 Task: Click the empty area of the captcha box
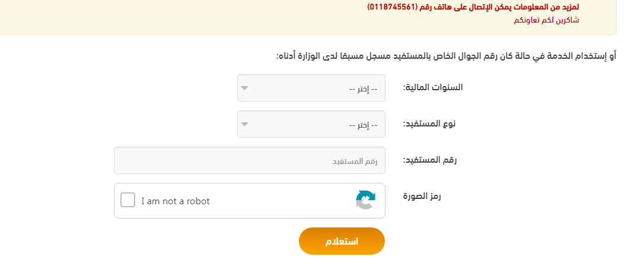tap(283, 201)
